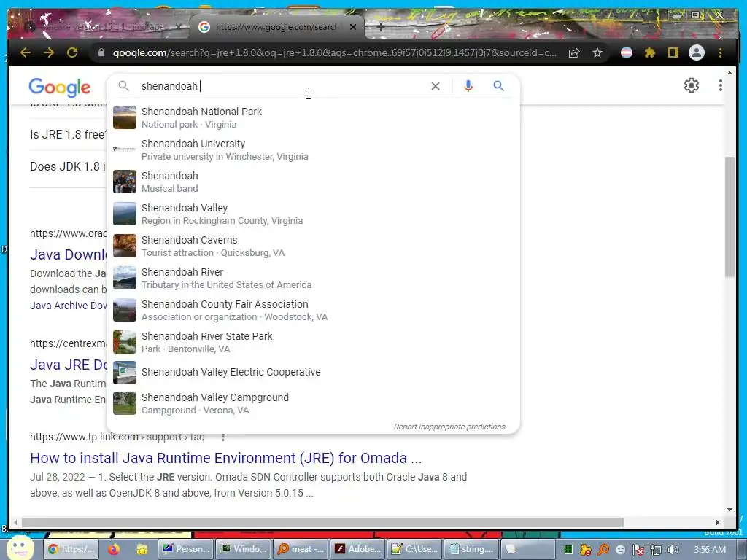Click the Shenandoah National Park thumbnail
The width and height of the screenshot is (747, 560).
(x=124, y=117)
